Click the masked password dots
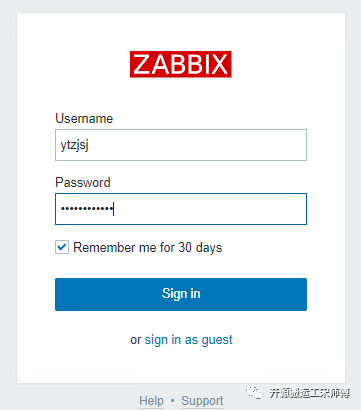This screenshot has height=410, width=361. click(87, 209)
